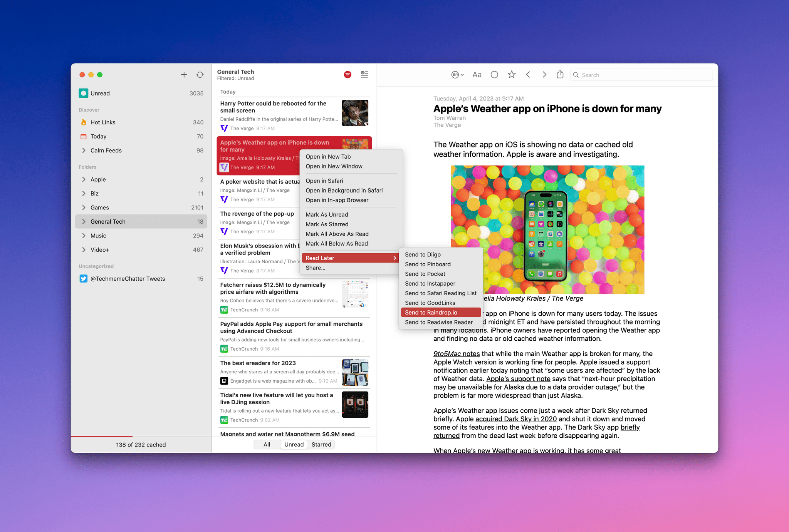Choose Share... from context menu

pos(351,268)
